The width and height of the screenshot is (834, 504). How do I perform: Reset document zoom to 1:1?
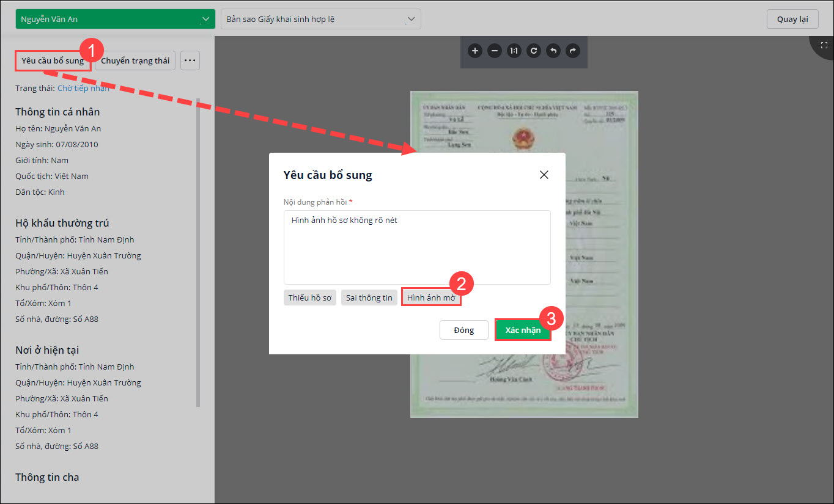tap(514, 51)
